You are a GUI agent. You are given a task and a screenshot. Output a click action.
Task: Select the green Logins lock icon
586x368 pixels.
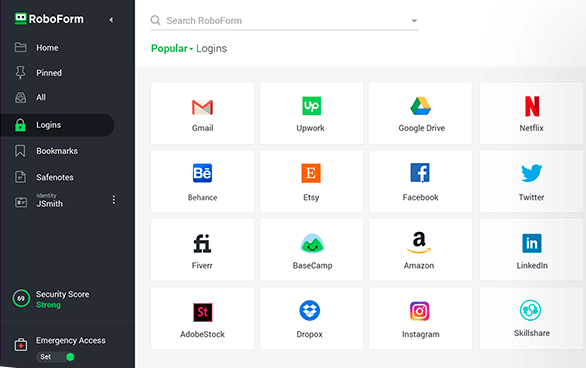point(20,125)
